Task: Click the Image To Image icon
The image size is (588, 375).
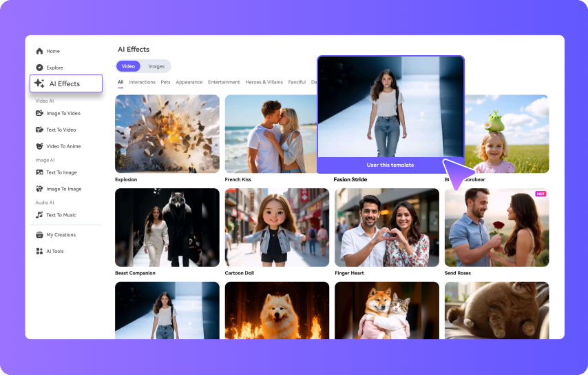Action: point(39,189)
